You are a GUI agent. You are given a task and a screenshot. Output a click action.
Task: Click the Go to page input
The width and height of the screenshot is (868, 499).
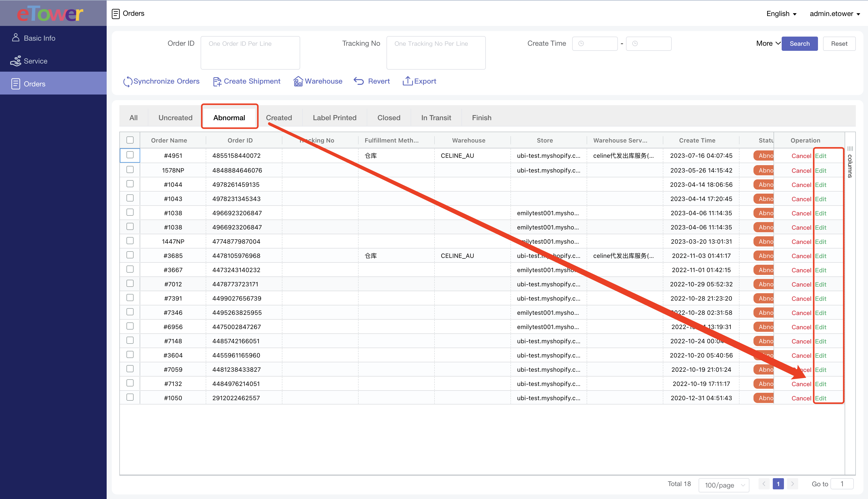coord(842,484)
